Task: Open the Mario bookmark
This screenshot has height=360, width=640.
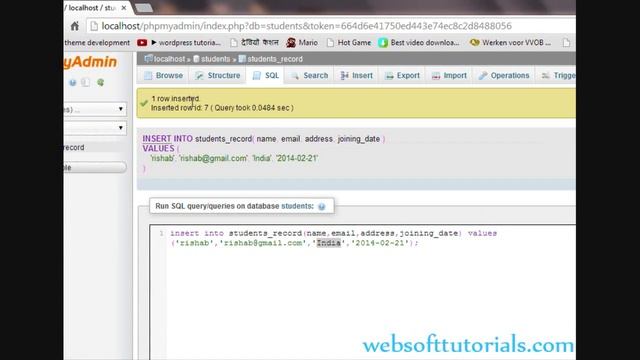Action: tap(302, 42)
